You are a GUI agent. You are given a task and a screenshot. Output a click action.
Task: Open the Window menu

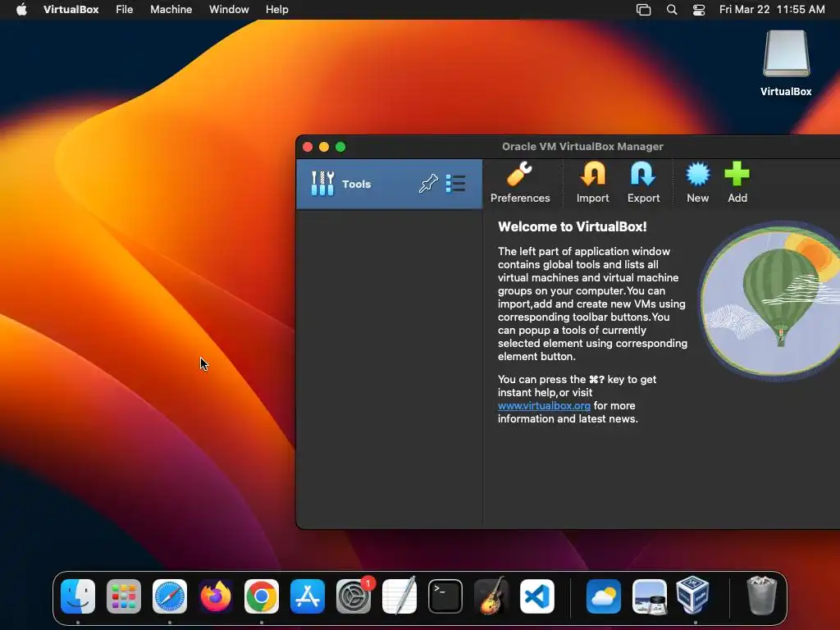229,9
